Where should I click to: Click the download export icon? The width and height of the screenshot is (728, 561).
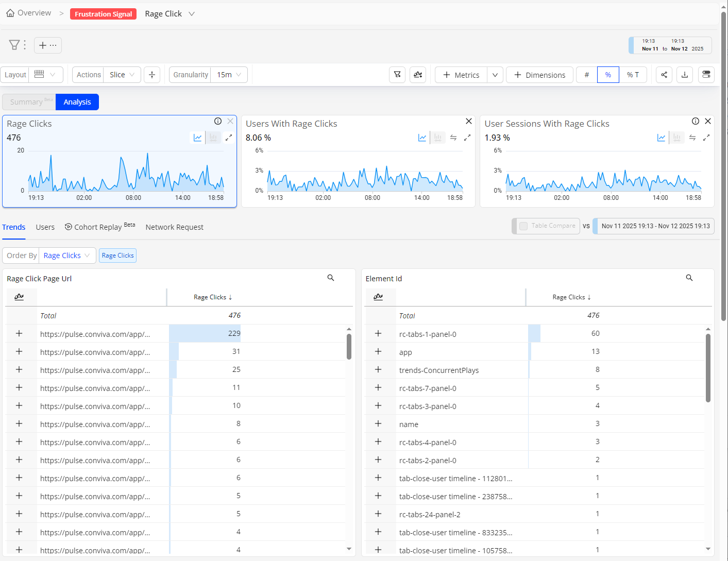(685, 75)
